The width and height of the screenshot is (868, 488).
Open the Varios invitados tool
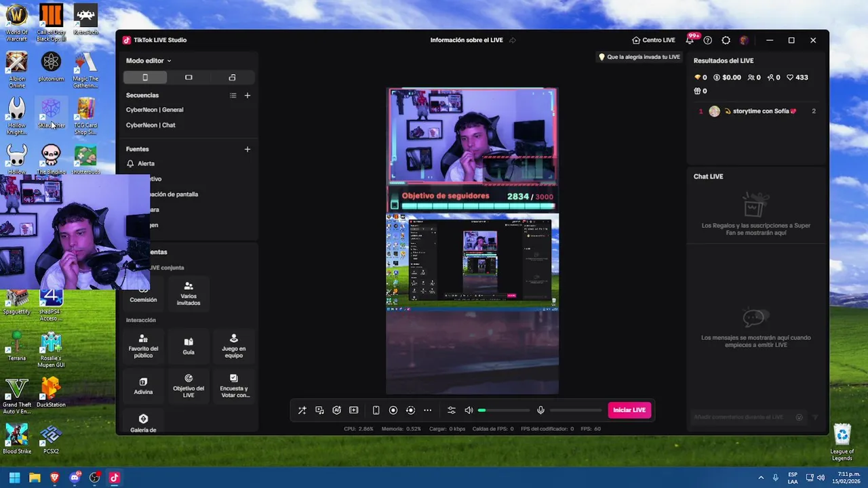tap(189, 294)
